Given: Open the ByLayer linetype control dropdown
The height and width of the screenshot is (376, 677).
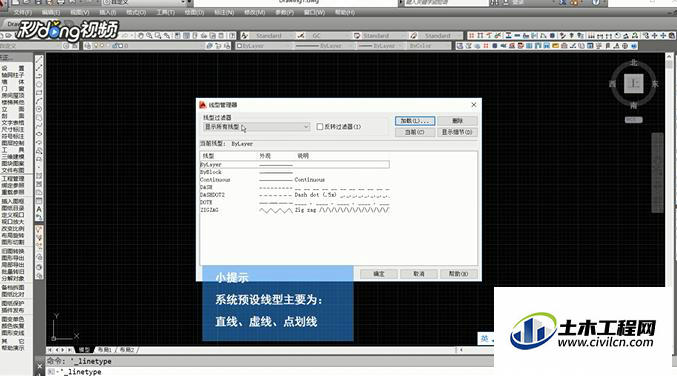Looking at the screenshot, I should [x=325, y=46].
